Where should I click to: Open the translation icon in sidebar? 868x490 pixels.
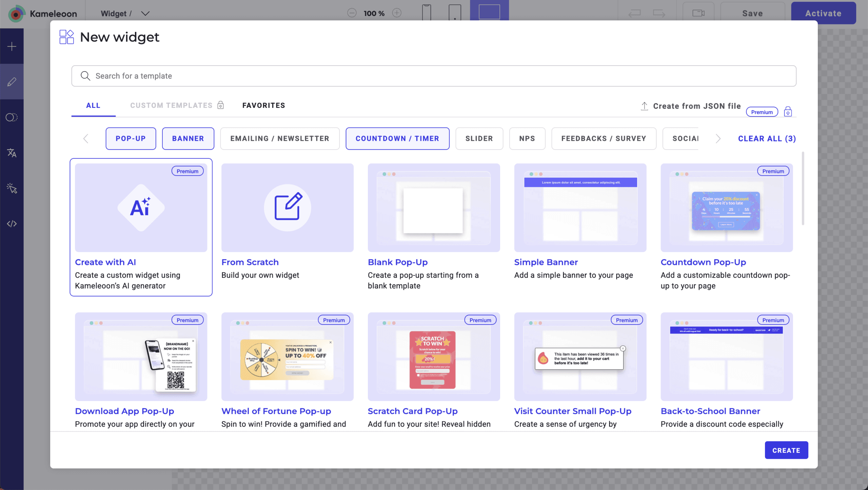tap(12, 153)
